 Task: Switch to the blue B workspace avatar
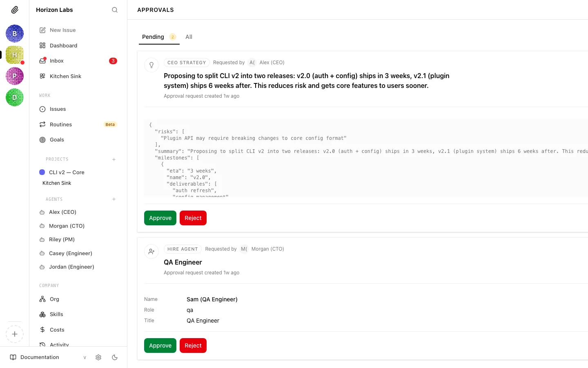[x=15, y=34]
